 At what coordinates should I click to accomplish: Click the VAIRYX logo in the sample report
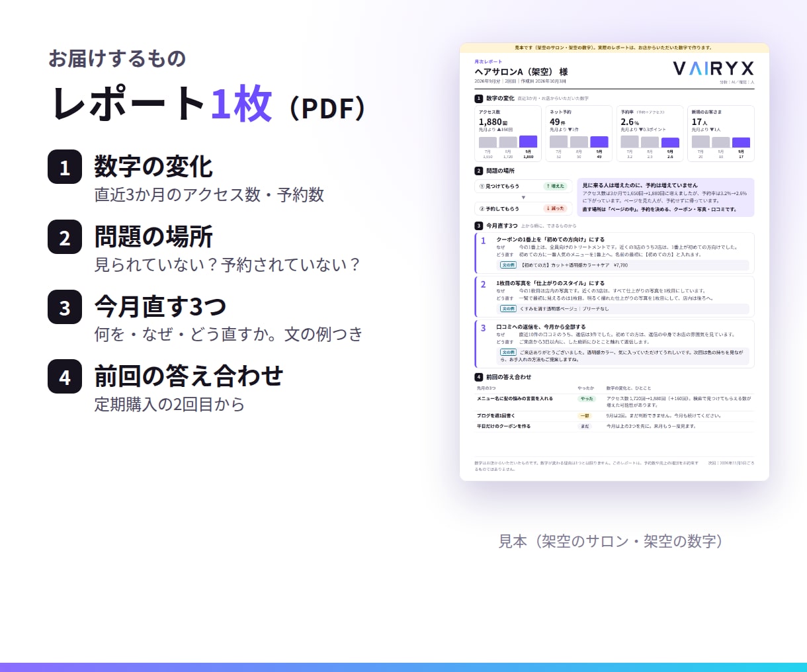pos(713,68)
